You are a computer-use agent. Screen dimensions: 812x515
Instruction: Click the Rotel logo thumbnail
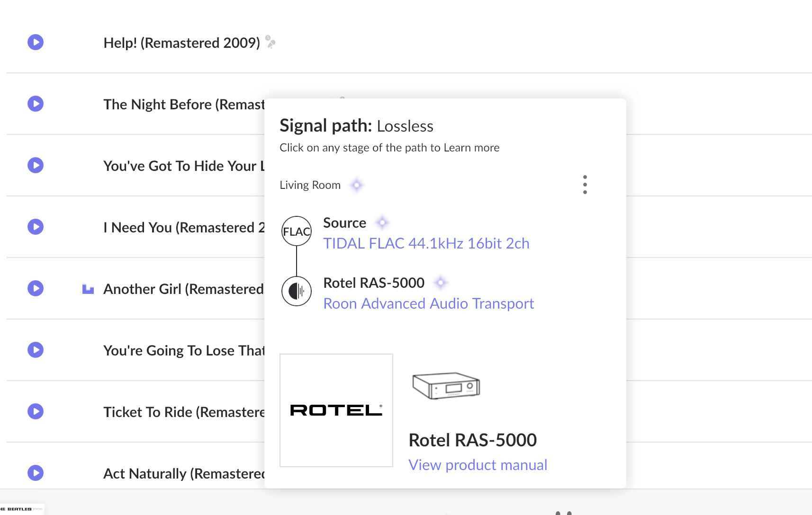336,410
